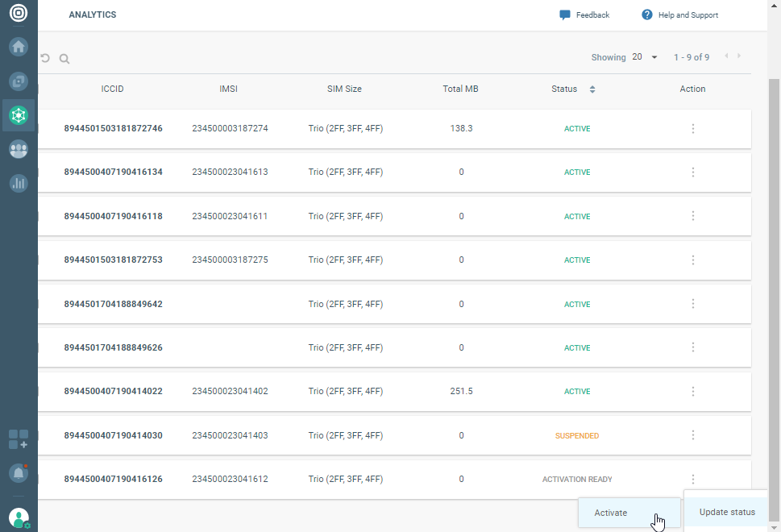Screen dimensions: 781x532
Task: Click the analytics bar chart sidebar icon
Action: (19, 183)
